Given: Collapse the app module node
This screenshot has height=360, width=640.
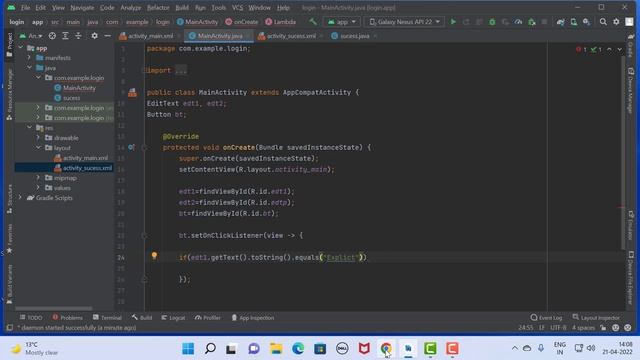Looking at the screenshot, I should tap(21, 48).
